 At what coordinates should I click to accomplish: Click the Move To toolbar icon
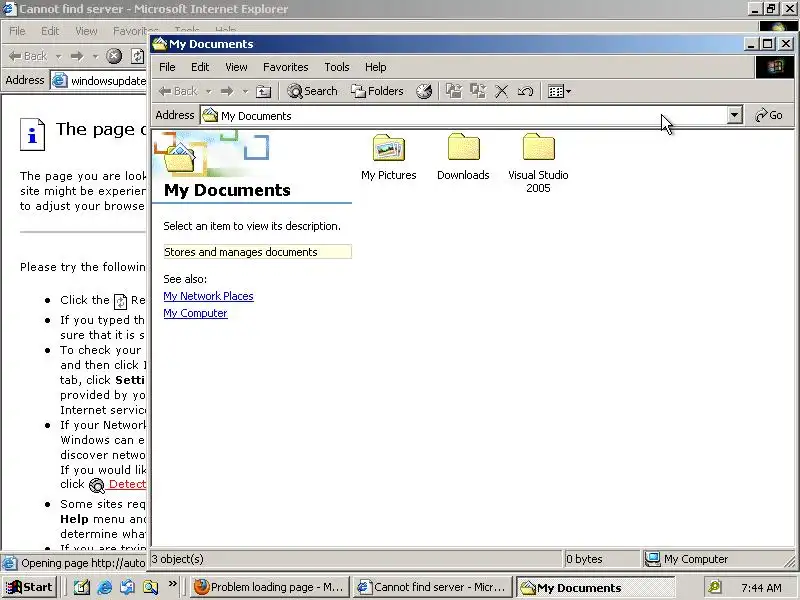(x=454, y=91)
